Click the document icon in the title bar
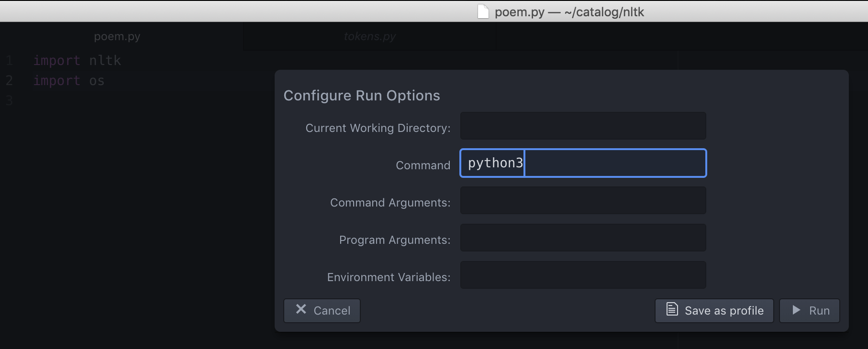This screenshot has width=868, height=349. [483, 11]
